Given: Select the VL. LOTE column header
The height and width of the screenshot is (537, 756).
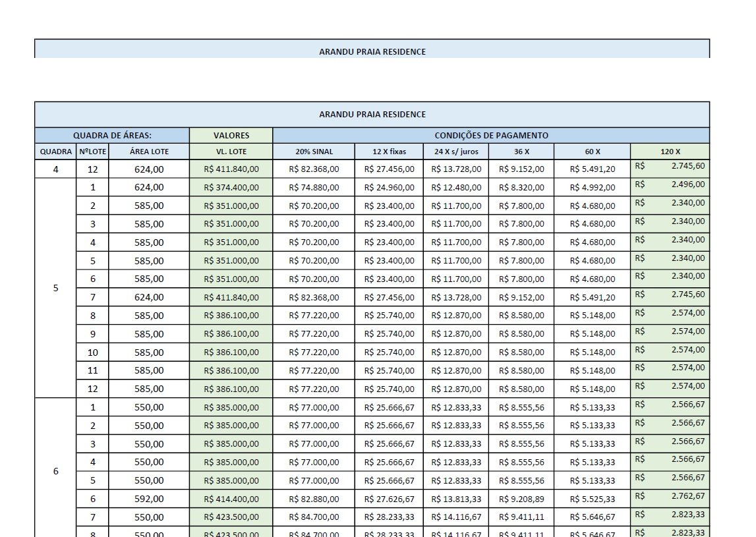Looking at the screenshot, I should [x=231, y=152].
